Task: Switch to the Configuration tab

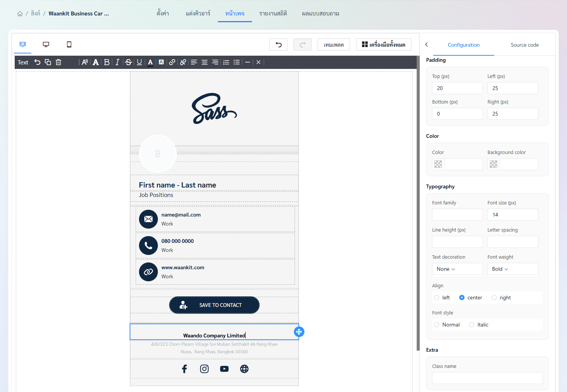Action: coord(464,45)
